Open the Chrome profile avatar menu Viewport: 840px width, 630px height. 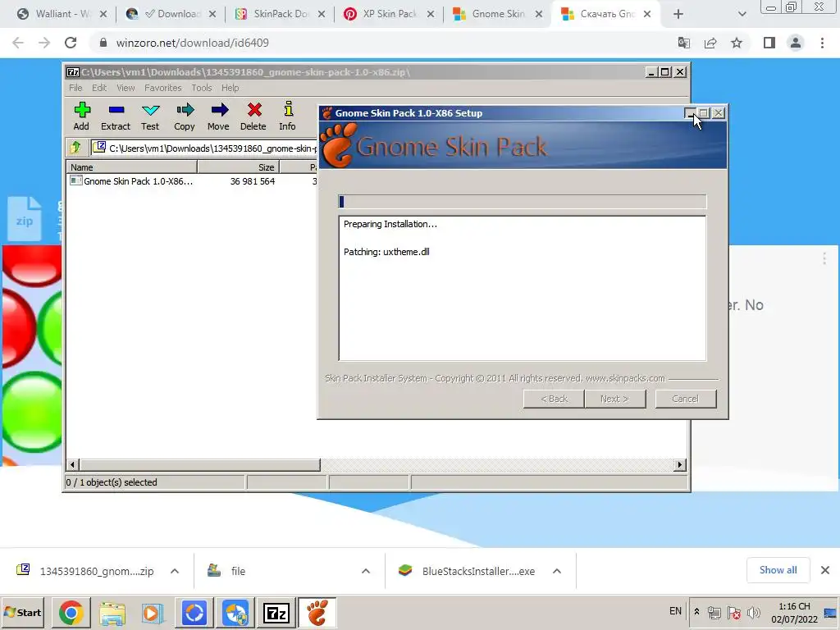[x=796, y=43]
